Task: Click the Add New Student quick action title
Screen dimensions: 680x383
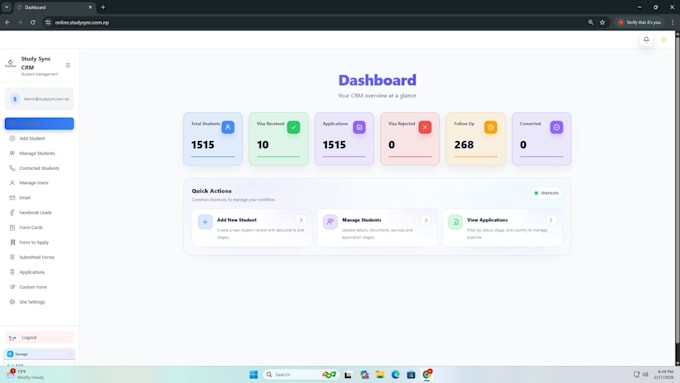Action: 237,220
